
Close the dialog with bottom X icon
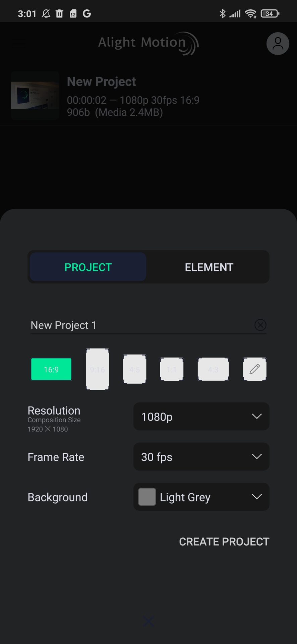[x=148, y=621]
